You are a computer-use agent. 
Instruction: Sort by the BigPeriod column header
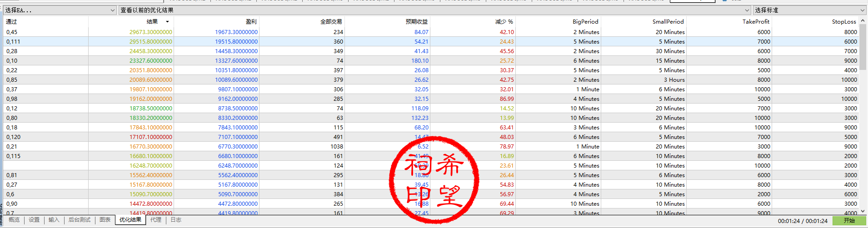[585, 22]
